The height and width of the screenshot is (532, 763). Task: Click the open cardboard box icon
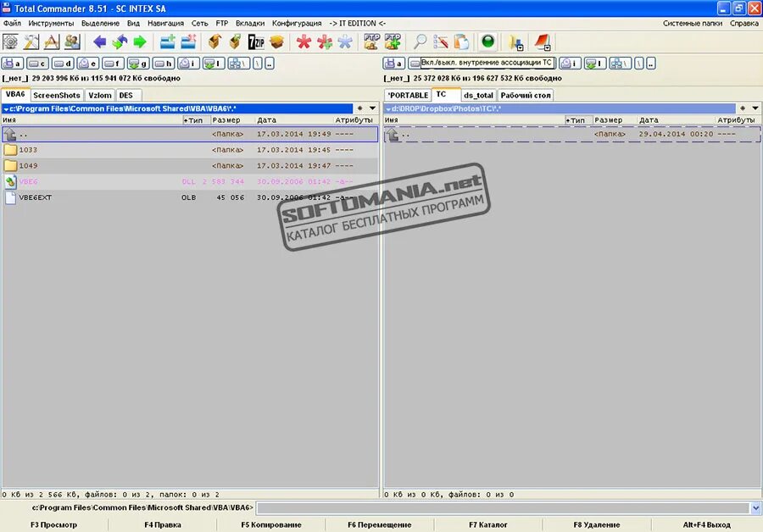pyautogui.click(x=276, y=42)
